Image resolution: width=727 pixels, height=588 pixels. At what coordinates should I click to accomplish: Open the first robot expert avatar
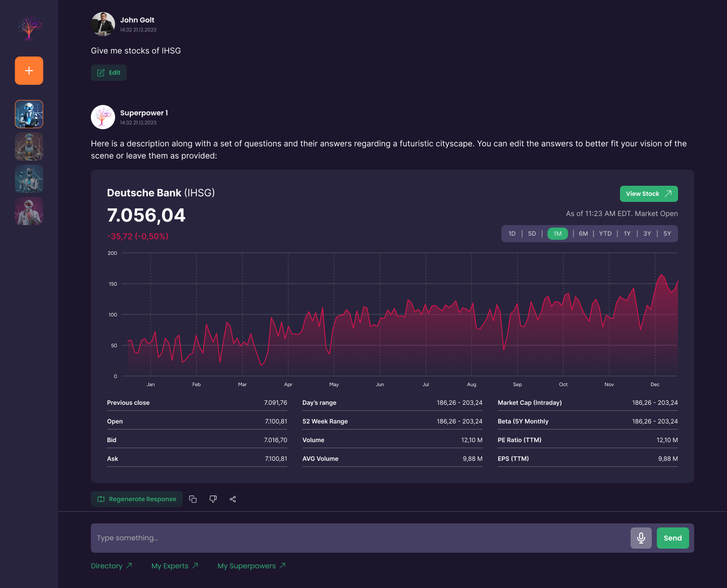tap(29, 114)
